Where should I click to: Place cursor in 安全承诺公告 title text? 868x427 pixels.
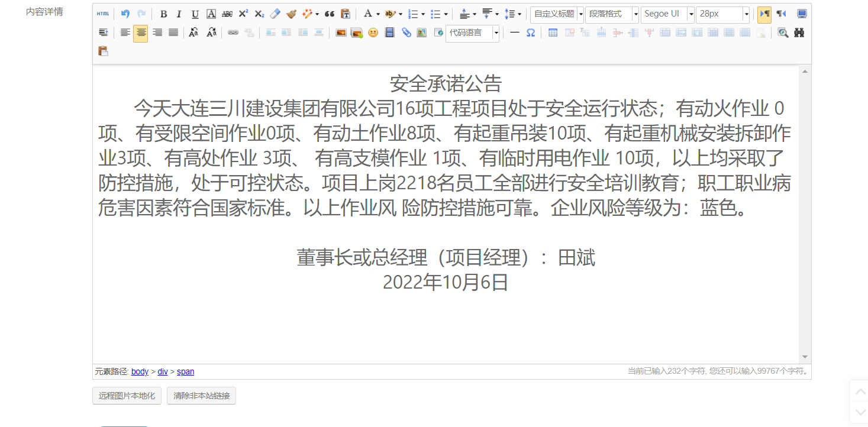point(446,83)
